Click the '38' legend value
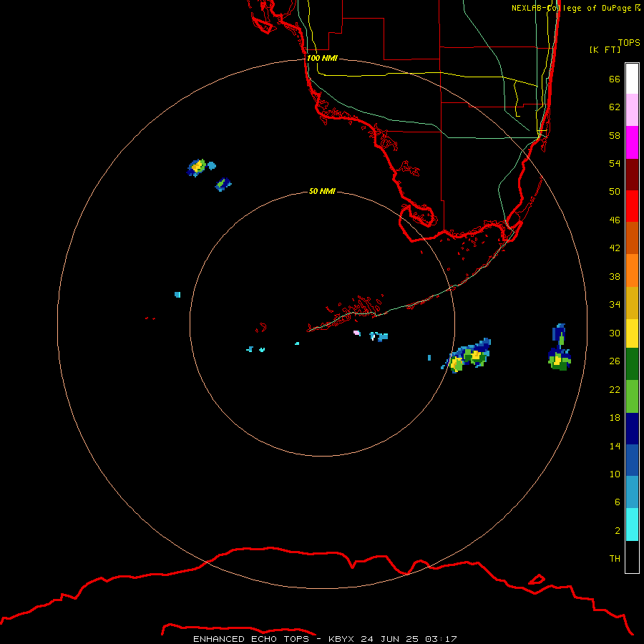 point(615,277)
